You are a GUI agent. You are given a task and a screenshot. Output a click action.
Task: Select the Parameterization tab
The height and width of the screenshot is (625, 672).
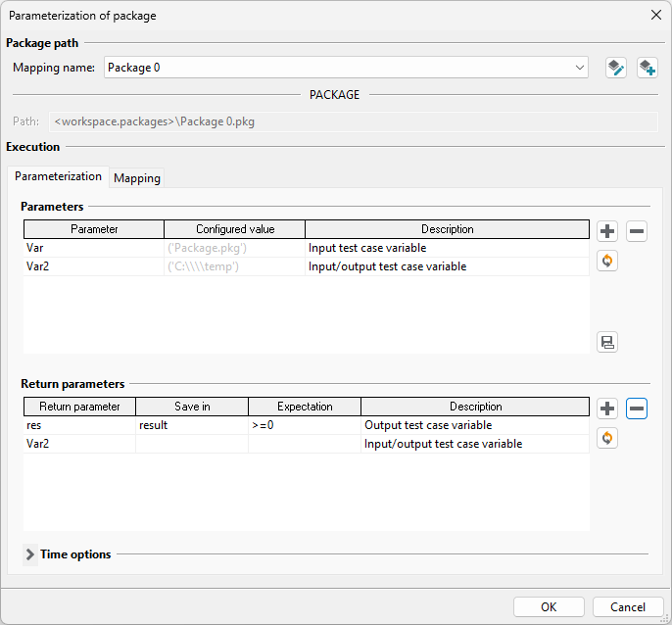click(58, 176)
